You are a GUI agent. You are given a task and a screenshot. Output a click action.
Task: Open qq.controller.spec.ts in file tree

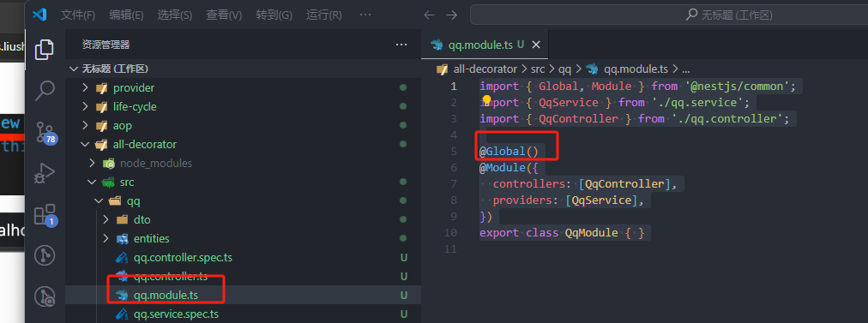tap(243, 257)
